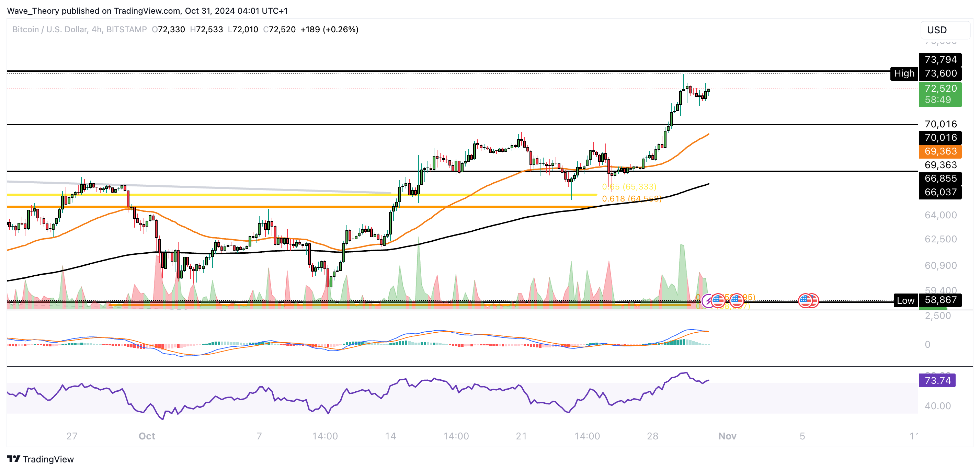Open the USD currency selector
This screenshot has width=980, height=471.
click(945, 30)
